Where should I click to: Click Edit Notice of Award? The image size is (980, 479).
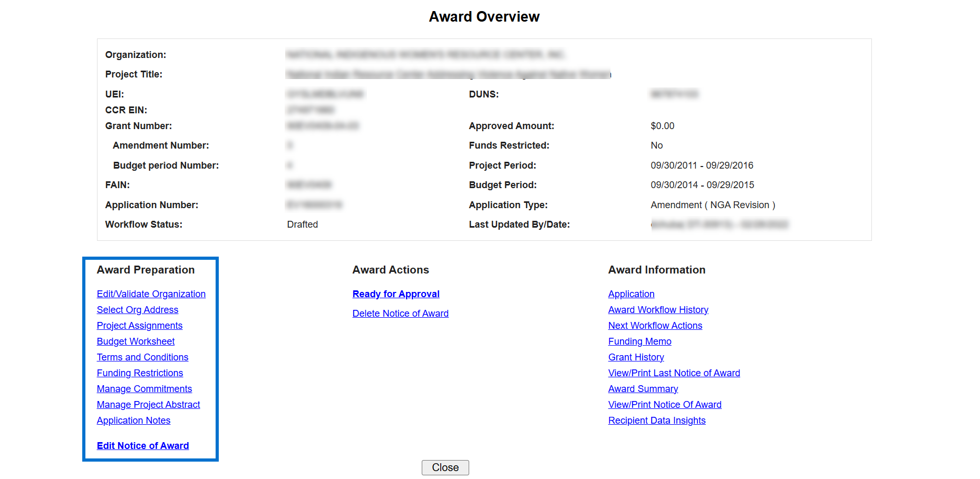click(142, 446)
